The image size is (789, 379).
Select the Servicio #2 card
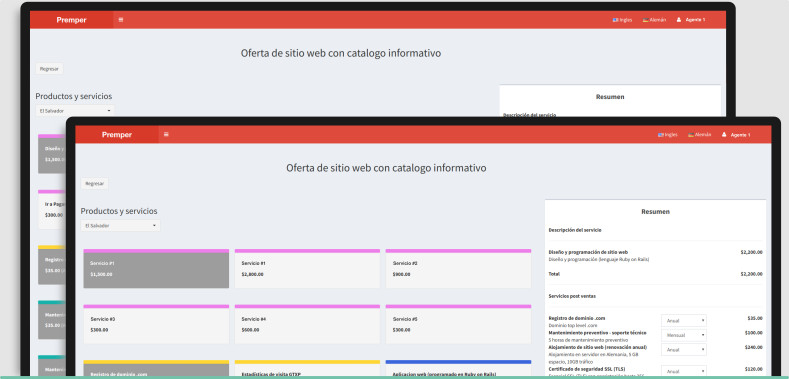pyautogui.click(x=458, y=269)
